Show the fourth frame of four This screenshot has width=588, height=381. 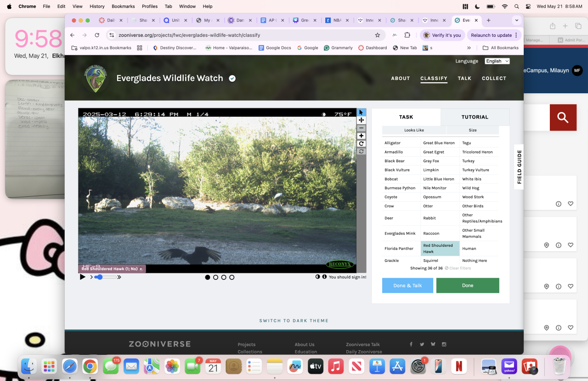point(232,278)
